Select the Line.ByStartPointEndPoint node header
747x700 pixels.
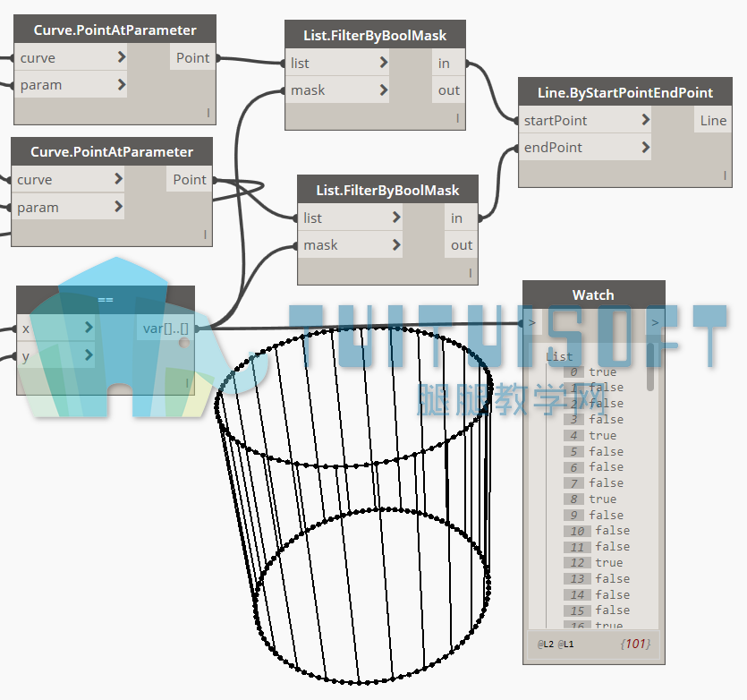[625, 92]
